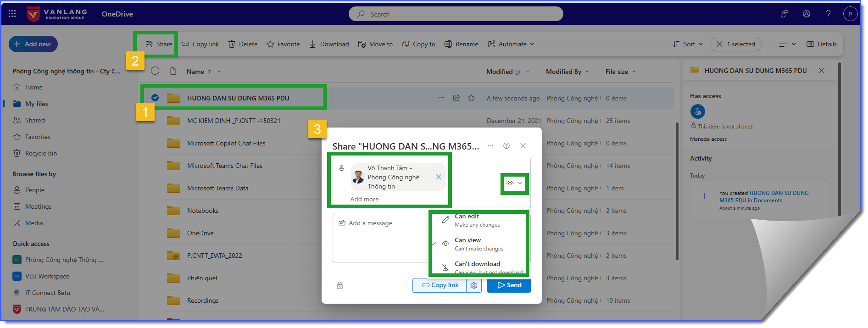The height and width of the screenshot is (328, 868).
Task: Click the Add new button
Action: point(33,44)
